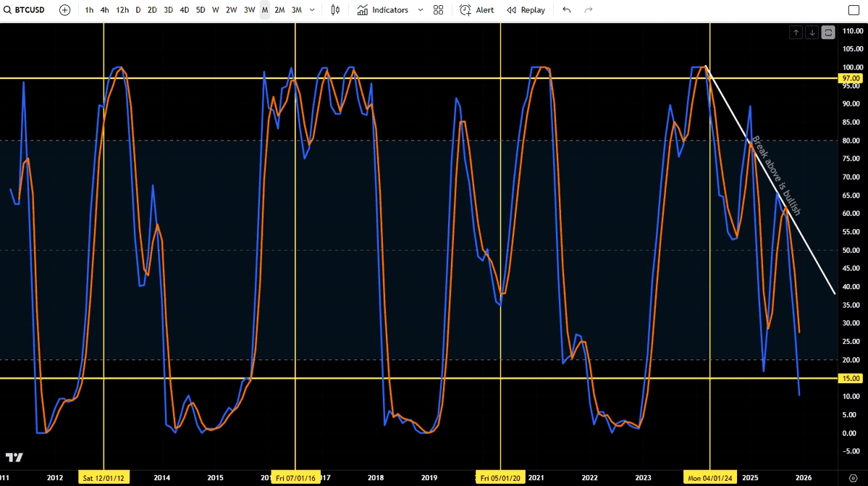868x486 pixels.
Task: Select the 2M timeframe
Action: [x=279, y=10]
